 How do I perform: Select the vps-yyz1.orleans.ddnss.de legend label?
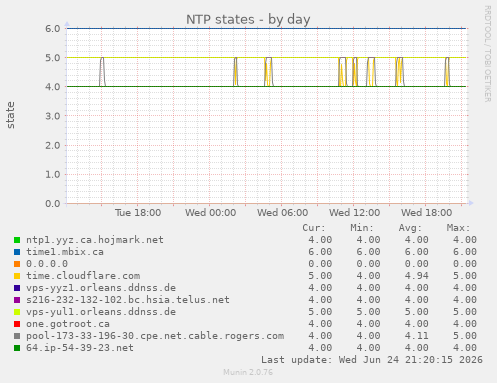101,288
